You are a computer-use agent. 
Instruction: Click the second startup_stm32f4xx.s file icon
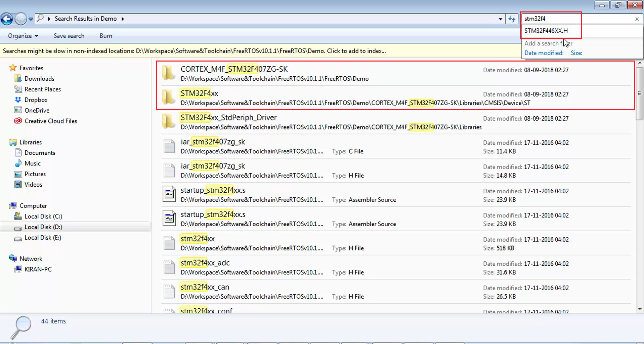point(169,218)
